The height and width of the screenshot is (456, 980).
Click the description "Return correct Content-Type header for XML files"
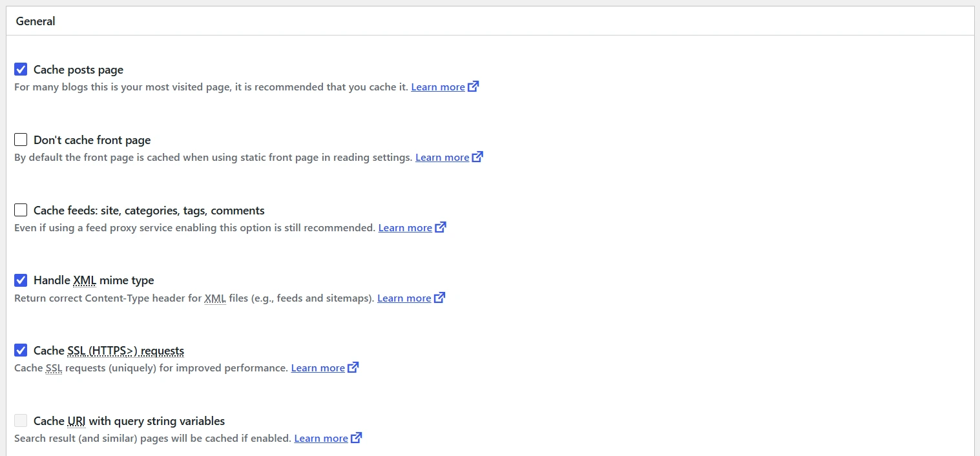pyautogui.click(x=194, y=298)
